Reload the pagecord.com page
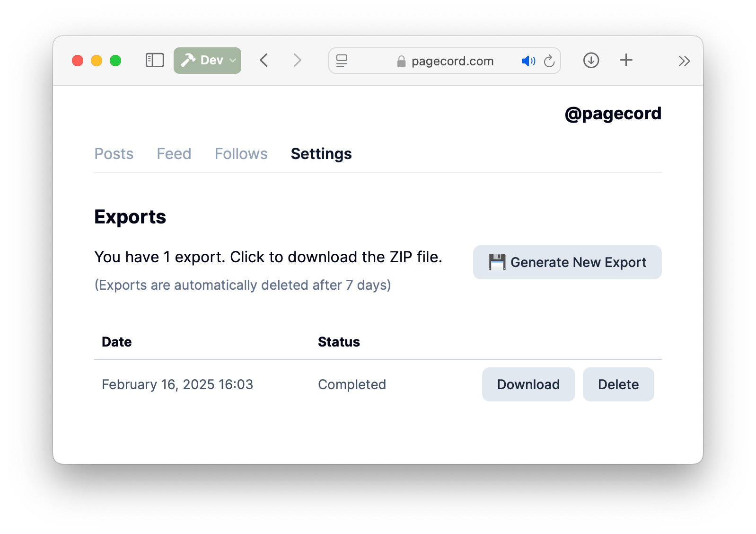756x534 pixels. pos(549,61)
